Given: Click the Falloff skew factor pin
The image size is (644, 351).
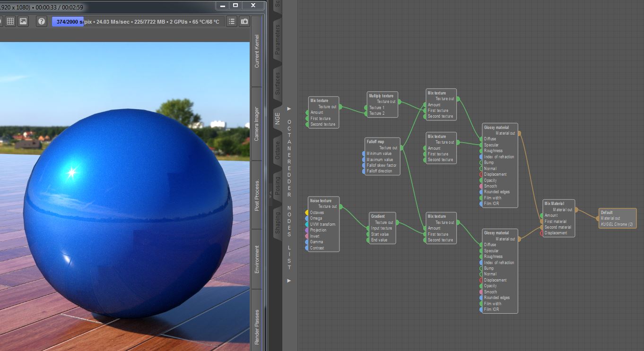Looking at the screenshot, I should click(363, 165).
